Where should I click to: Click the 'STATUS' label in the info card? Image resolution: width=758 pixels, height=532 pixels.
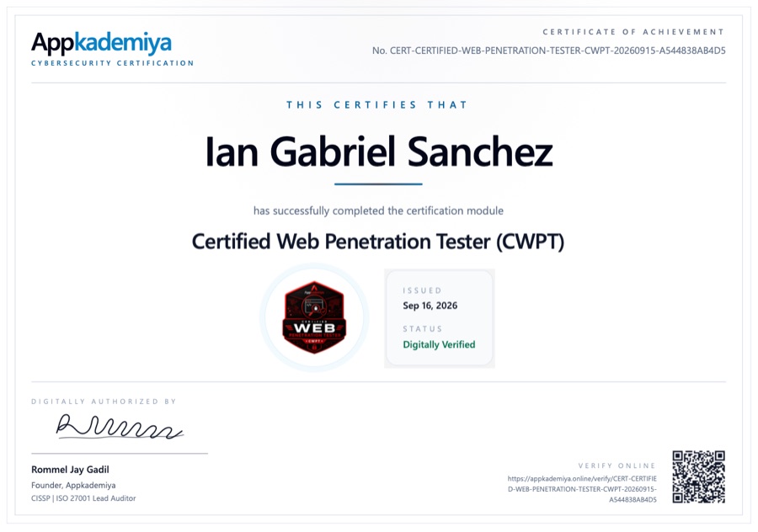tap(423, 329)
